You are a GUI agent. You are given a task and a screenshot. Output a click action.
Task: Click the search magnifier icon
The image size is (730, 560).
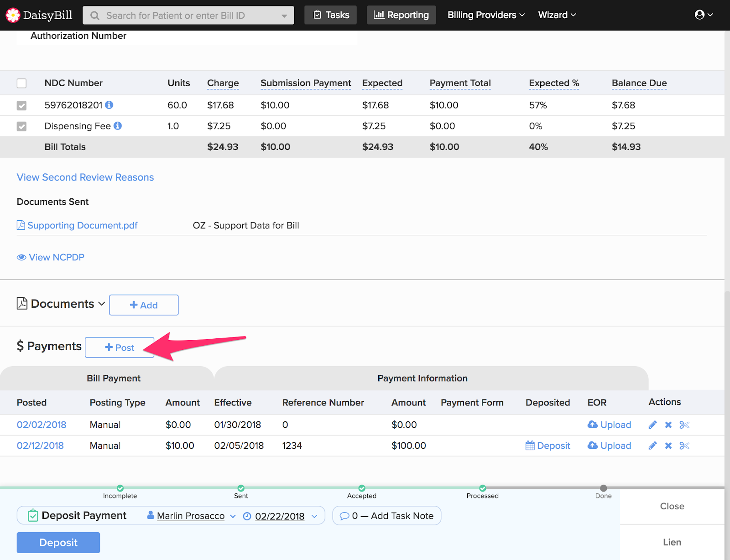95,16
